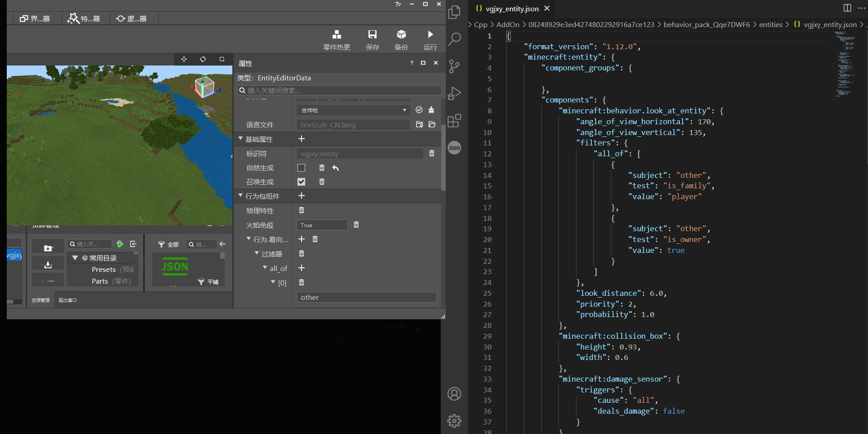This screenshot has width=868, height=434.
Task: Click the back arrow in resource browser
Action: (222, 244)
